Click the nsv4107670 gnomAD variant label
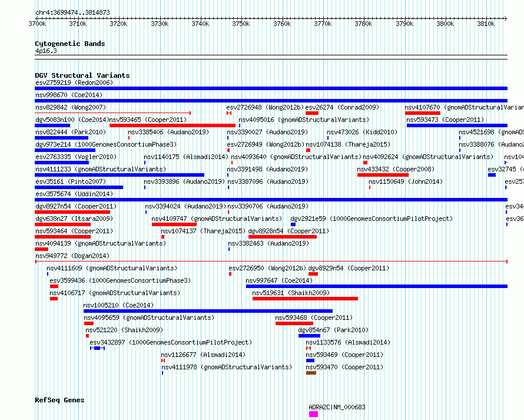 click(464, 107)
